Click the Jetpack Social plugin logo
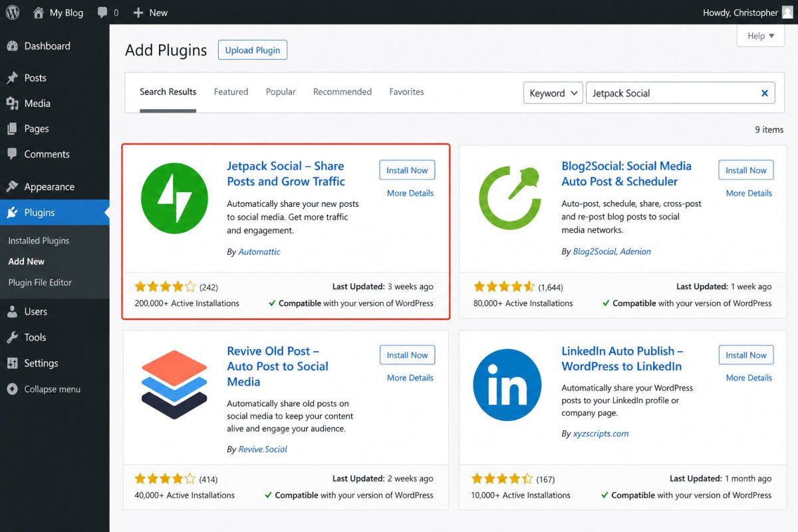 [175, 199]
